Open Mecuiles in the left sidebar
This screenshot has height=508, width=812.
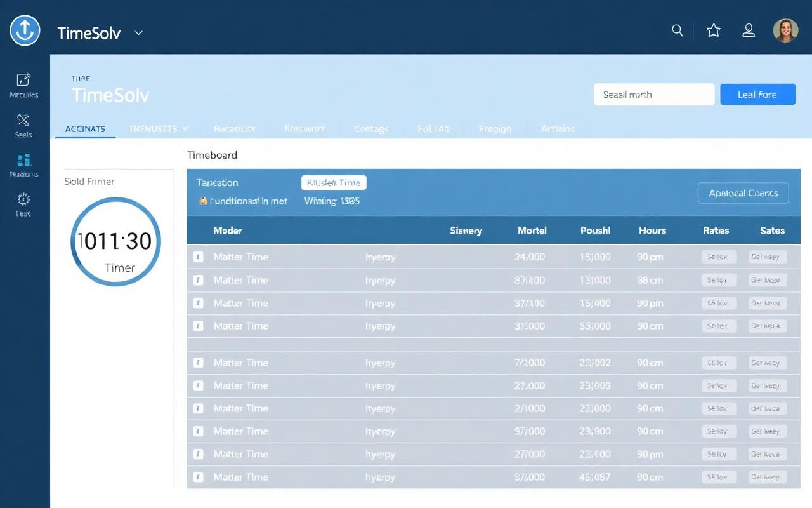[23, 86]
